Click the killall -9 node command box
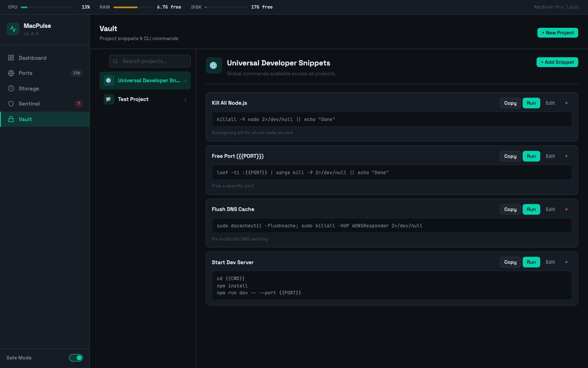 pos(392,119)
